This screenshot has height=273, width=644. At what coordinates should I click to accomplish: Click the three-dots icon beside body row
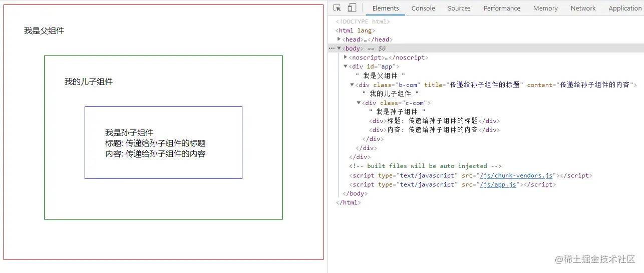click(332, 48)
